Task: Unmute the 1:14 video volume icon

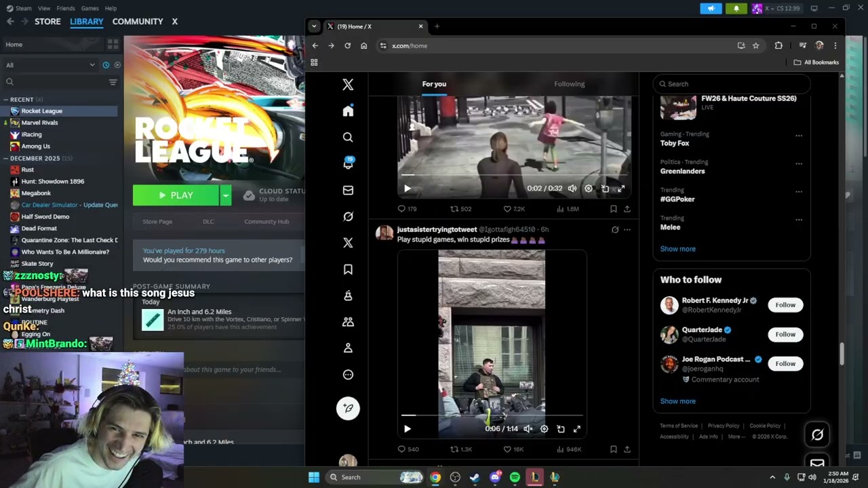Action: pos(528,428)
